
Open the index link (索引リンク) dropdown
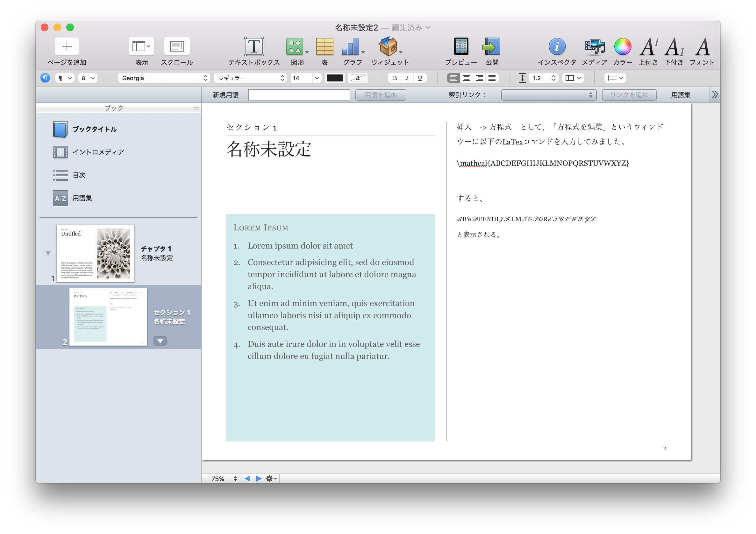(549, 95)
